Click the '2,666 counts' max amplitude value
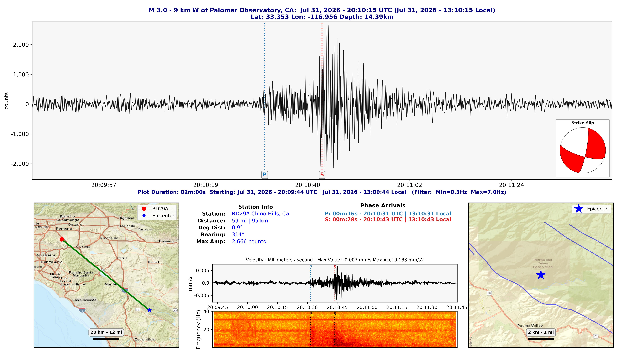644x362 pixels. point(249,242)
